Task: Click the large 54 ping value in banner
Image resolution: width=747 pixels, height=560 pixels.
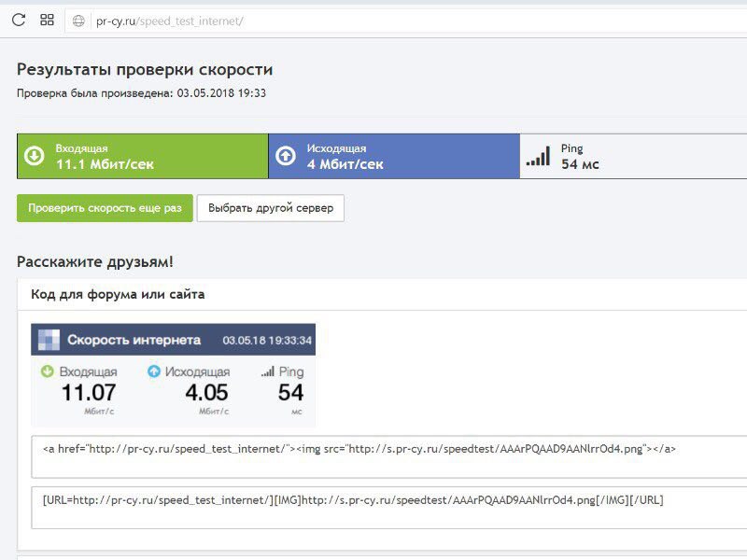Action: tap(290, 393)
